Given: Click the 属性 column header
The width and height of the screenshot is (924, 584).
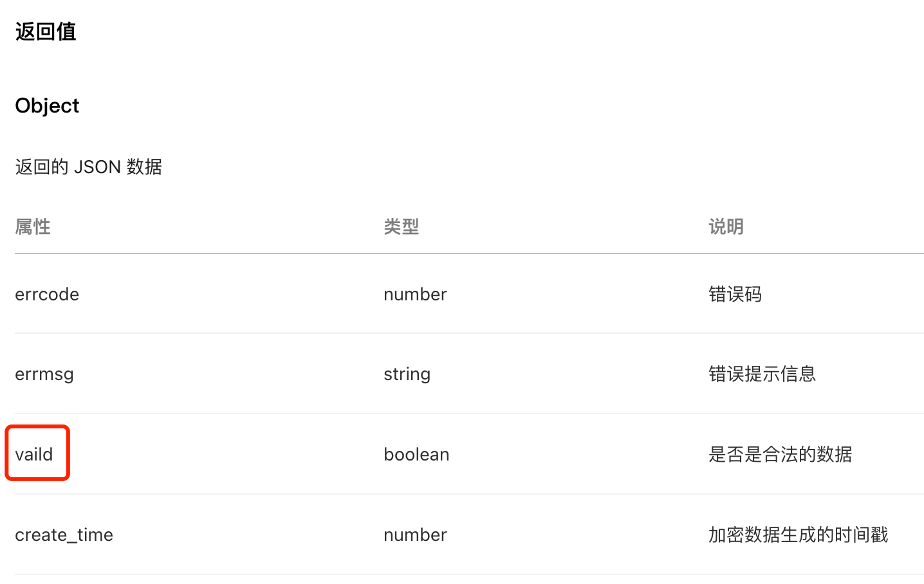Looking at the screenshot, I should pos(33,226).
